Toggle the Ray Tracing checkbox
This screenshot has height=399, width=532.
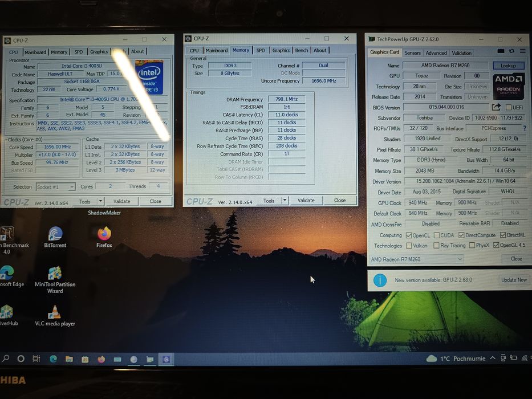click(x=436, y=245)
